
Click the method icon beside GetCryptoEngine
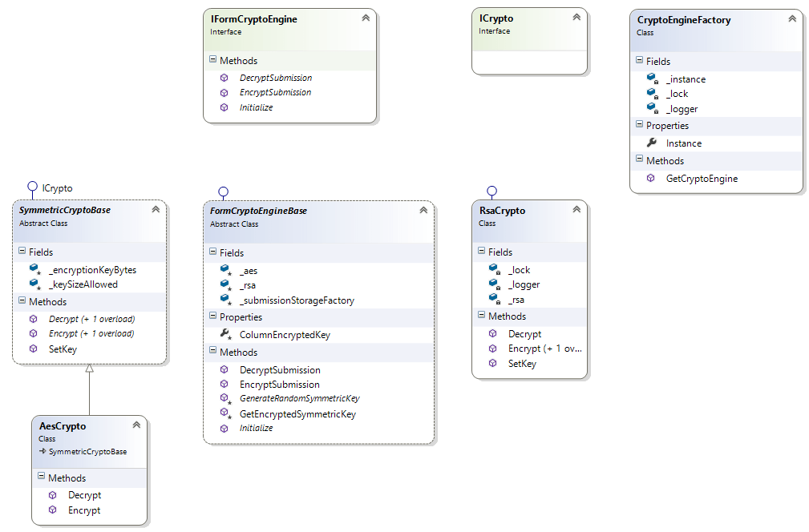click(x=650, y=178)
